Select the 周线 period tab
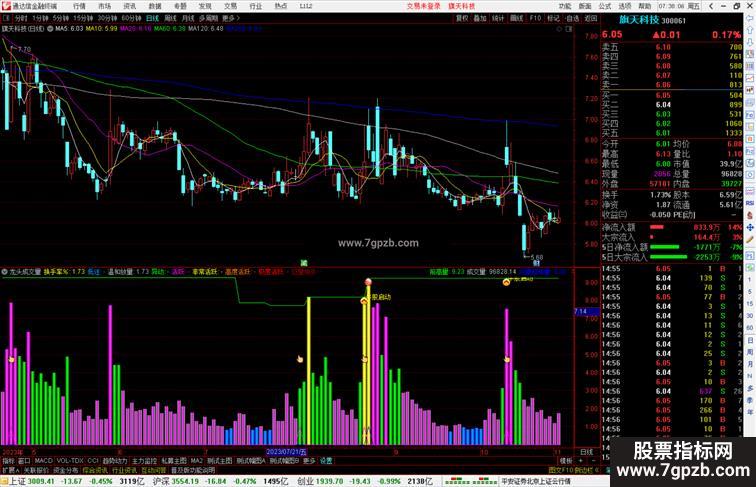The width and height of the screenshot is (756, 487). click(x=171, y=18)
